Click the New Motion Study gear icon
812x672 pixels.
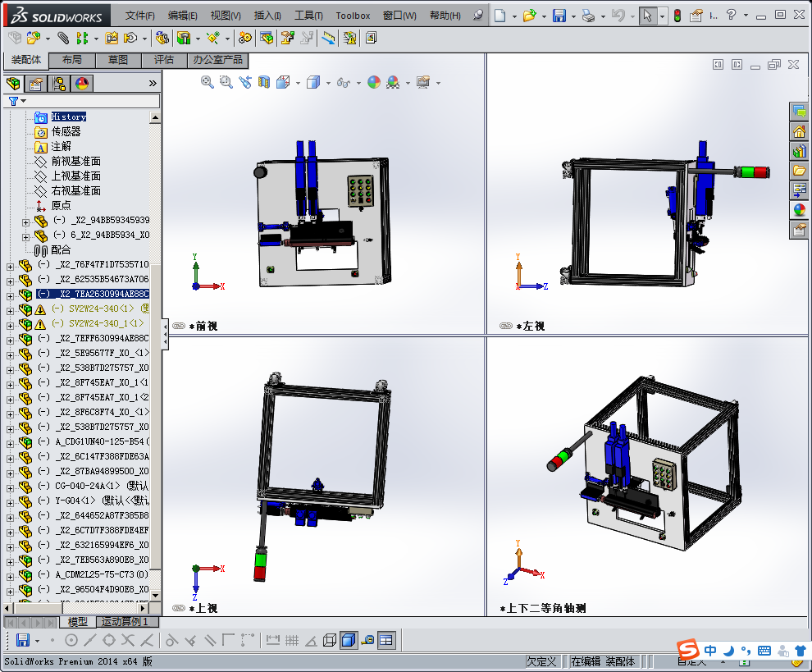[244, 38]
